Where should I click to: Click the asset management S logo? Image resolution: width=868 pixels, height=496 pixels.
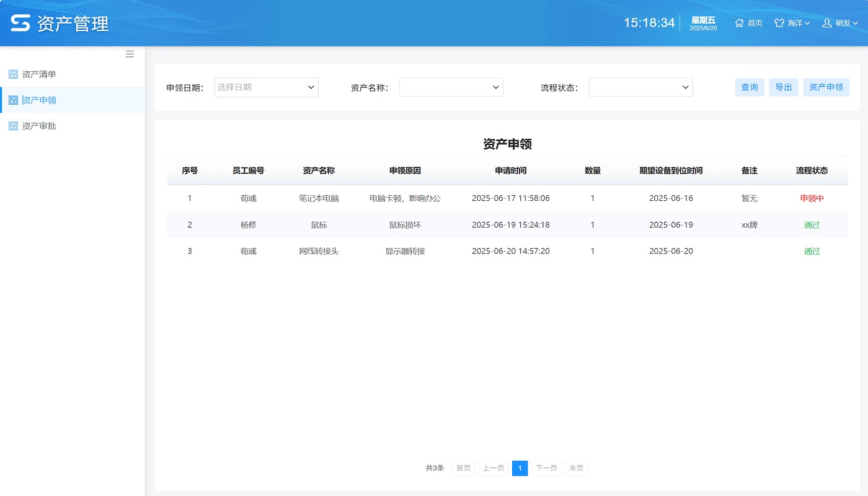tap(20, 24)
